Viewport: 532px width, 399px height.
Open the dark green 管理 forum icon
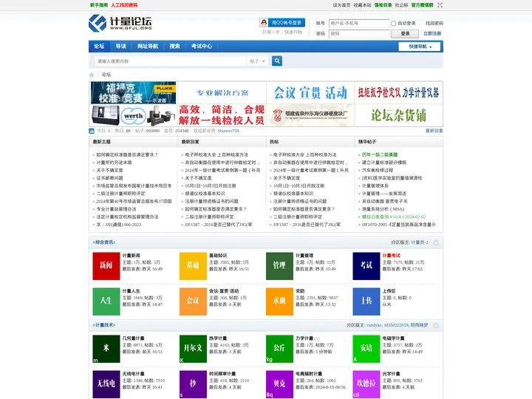point(279,266)
